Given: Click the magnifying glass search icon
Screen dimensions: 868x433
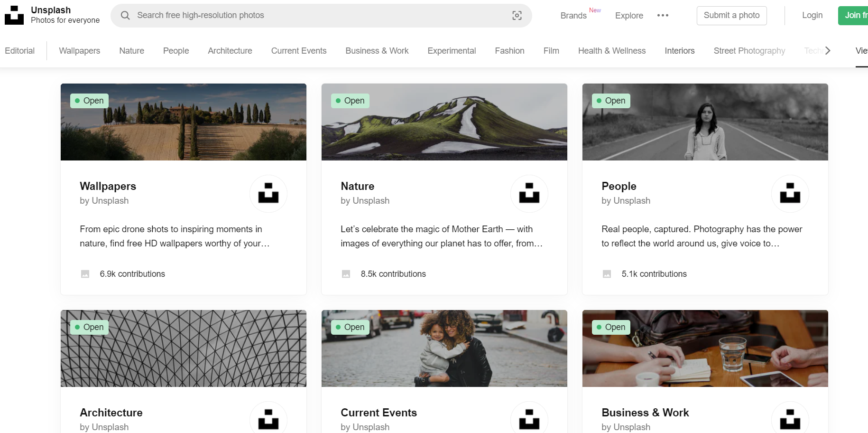Looking at the screenshot, I should [125, 16].
